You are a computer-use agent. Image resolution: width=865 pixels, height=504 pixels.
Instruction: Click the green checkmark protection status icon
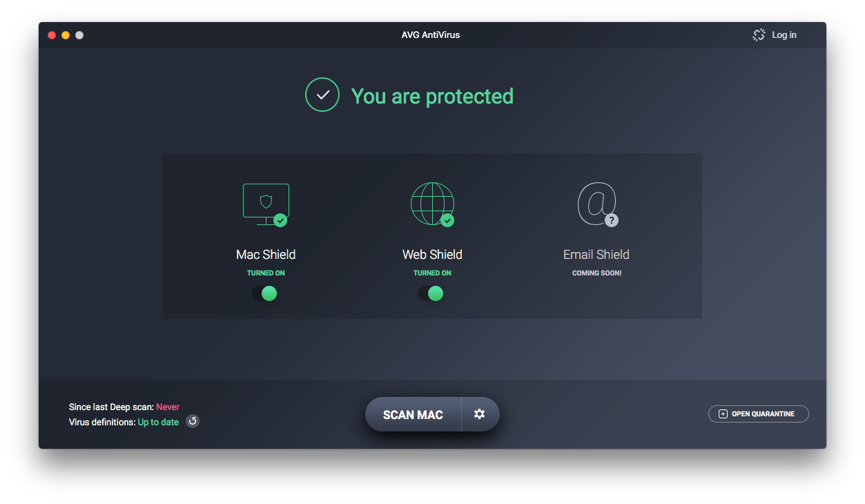coord(322,95)
